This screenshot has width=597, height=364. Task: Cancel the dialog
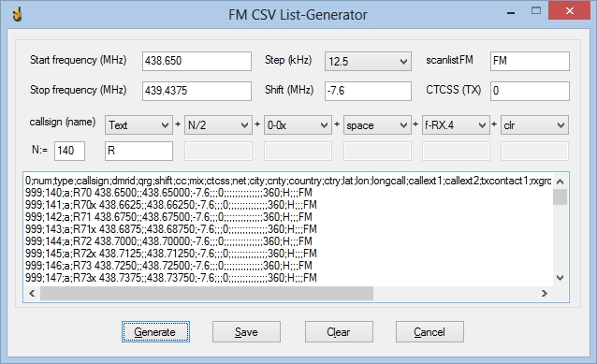430,331
